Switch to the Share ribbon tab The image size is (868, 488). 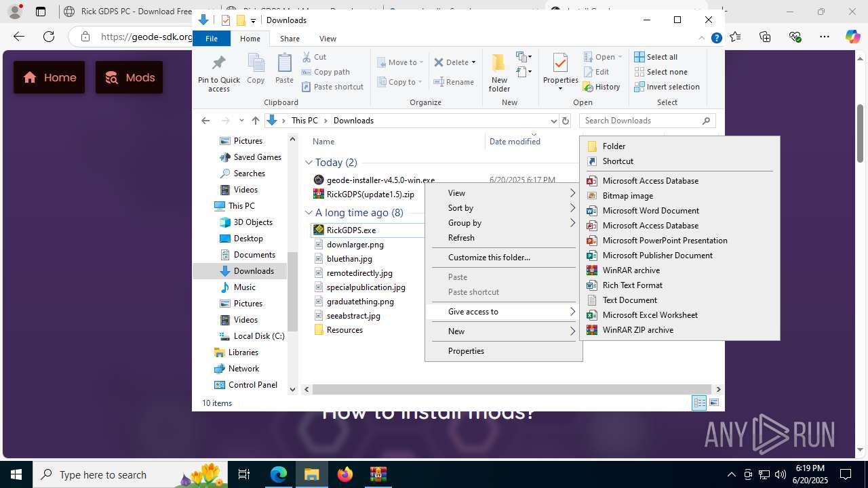pyautogui.click(x=290, y=39)
